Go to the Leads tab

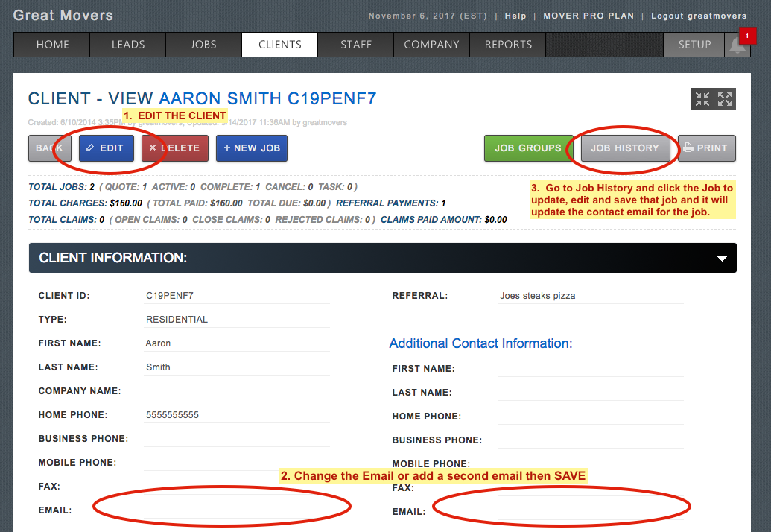(x=128, y=45)
